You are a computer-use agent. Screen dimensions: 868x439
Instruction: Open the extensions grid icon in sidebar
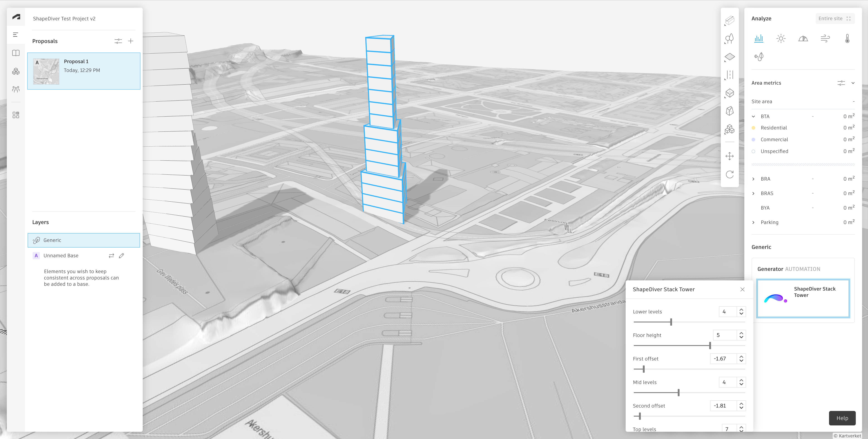(16, 115)
